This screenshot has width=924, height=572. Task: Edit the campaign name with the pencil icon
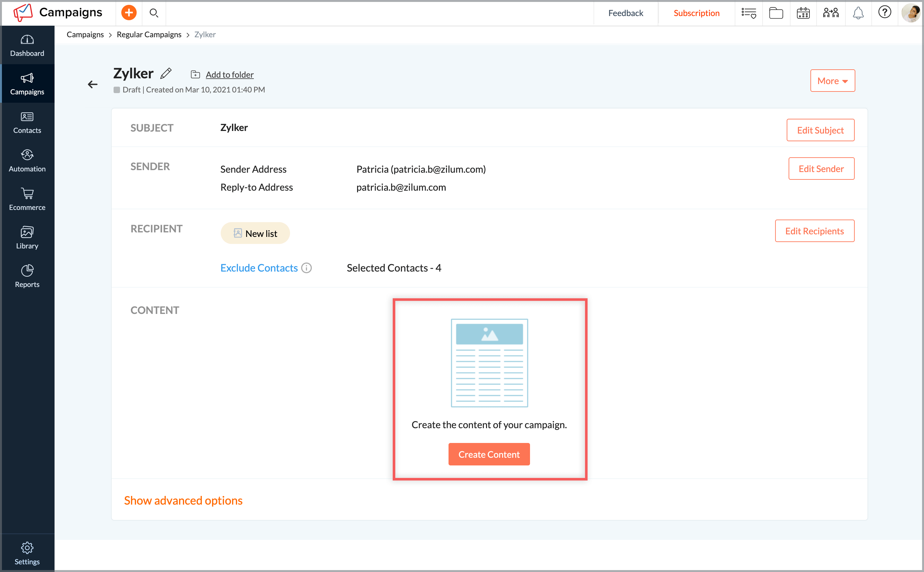[166, 74]
